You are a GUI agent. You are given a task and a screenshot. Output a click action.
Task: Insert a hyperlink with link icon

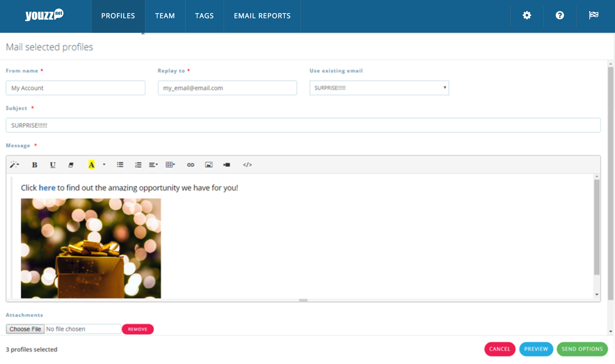coord(191,165)
